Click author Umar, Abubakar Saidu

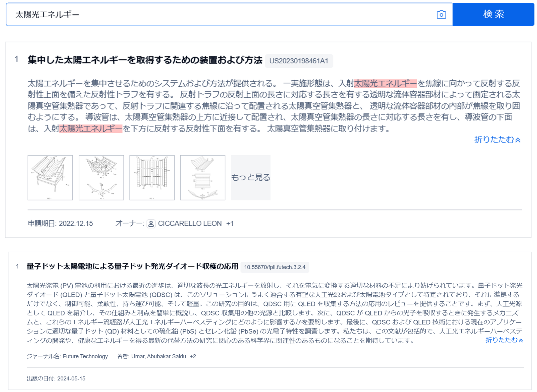pyautogui.click(x=159, y=356)
